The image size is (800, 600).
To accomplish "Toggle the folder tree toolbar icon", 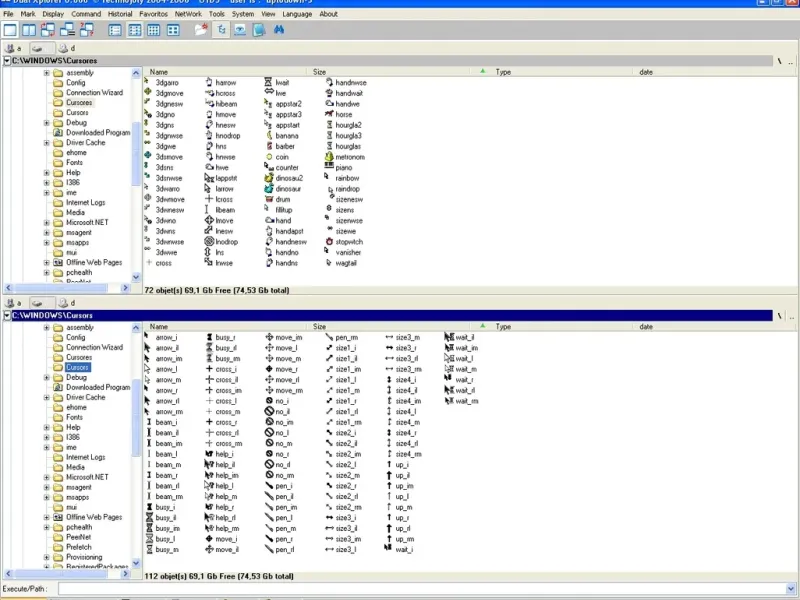I will pos(221,30).
